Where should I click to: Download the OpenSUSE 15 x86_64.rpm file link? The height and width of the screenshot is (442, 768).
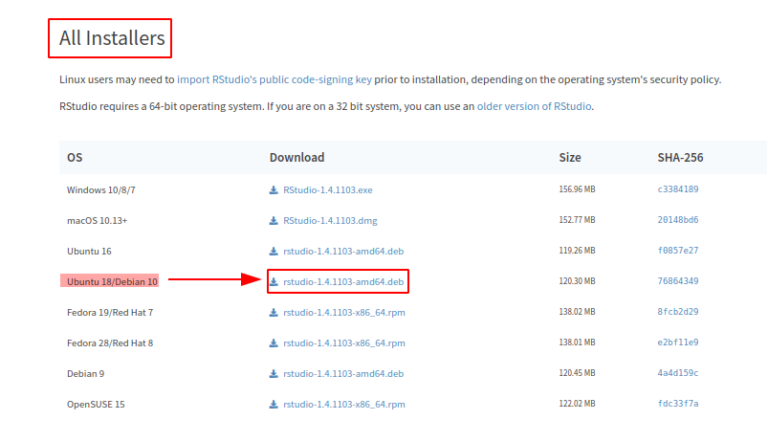click(x=344, y=405)
